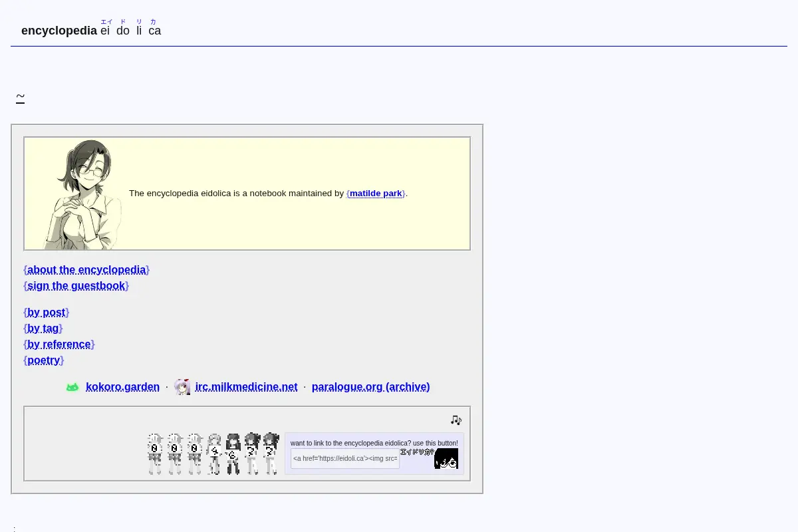The height and width of the screenshot is (532, 798).
Task: Click the anime avatar beside irc.milkmedicine.net
Action: [x=182, y=387]
